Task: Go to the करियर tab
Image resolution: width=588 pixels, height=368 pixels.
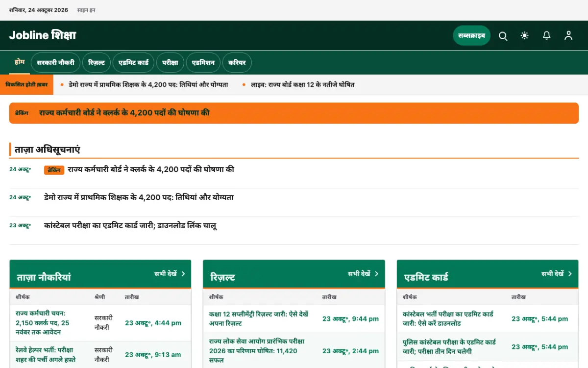Action: 237,63
